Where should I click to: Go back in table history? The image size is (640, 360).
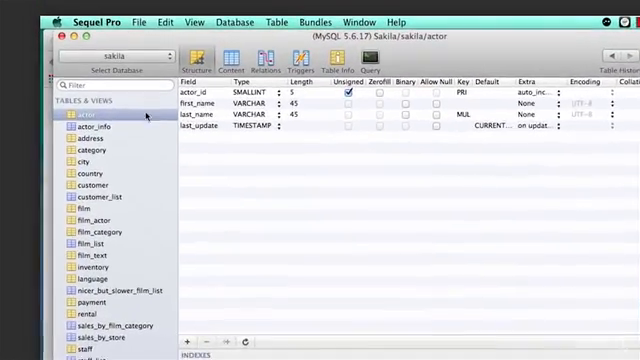click(612, 56)
